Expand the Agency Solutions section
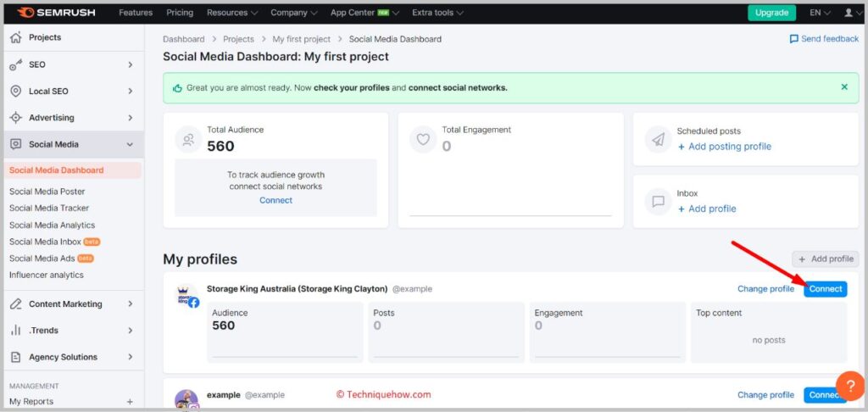This screenshot has height=412, width=868. coord(131,357)
